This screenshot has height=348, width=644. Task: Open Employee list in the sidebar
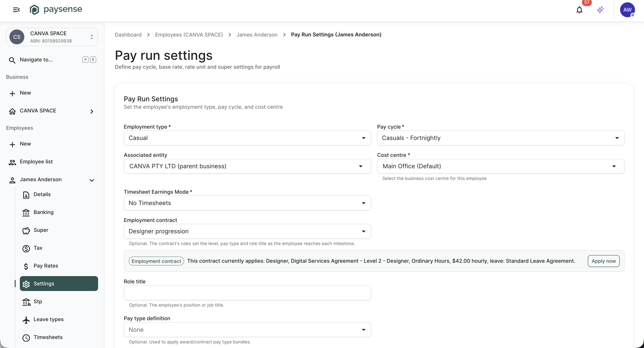(52, 162)
